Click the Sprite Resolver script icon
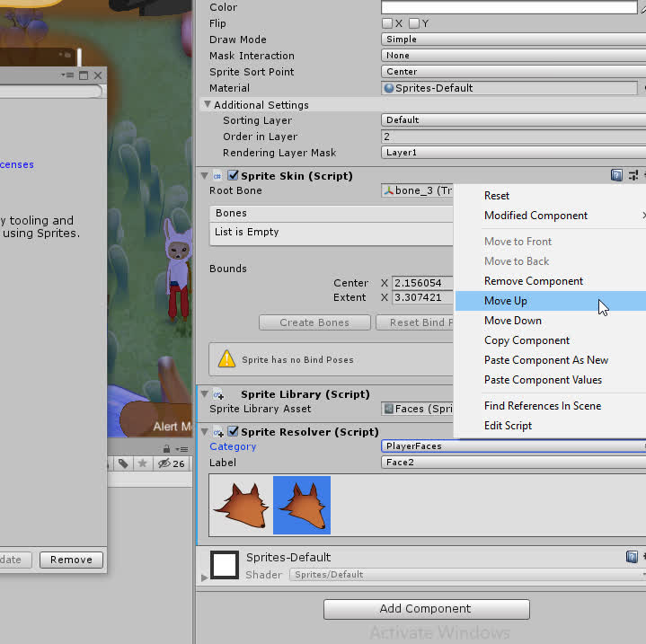646x644 pixels. (218, 432)
